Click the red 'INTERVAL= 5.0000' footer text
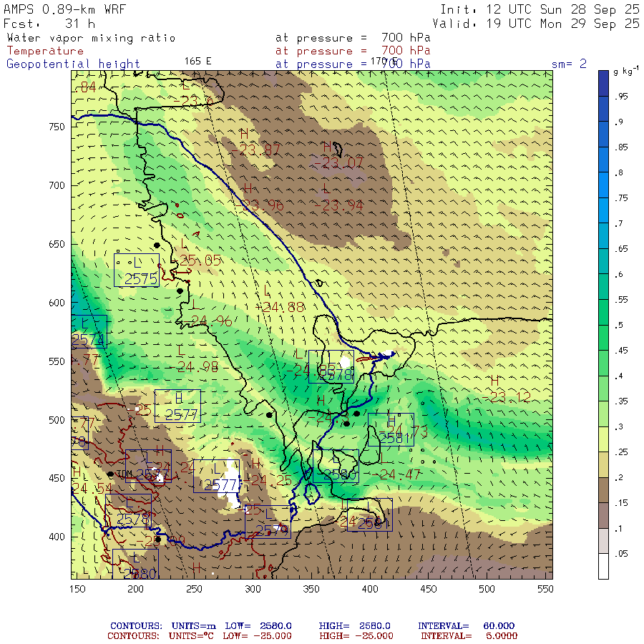644x644 pixels. pyautogui.click(x=469, y=636)
